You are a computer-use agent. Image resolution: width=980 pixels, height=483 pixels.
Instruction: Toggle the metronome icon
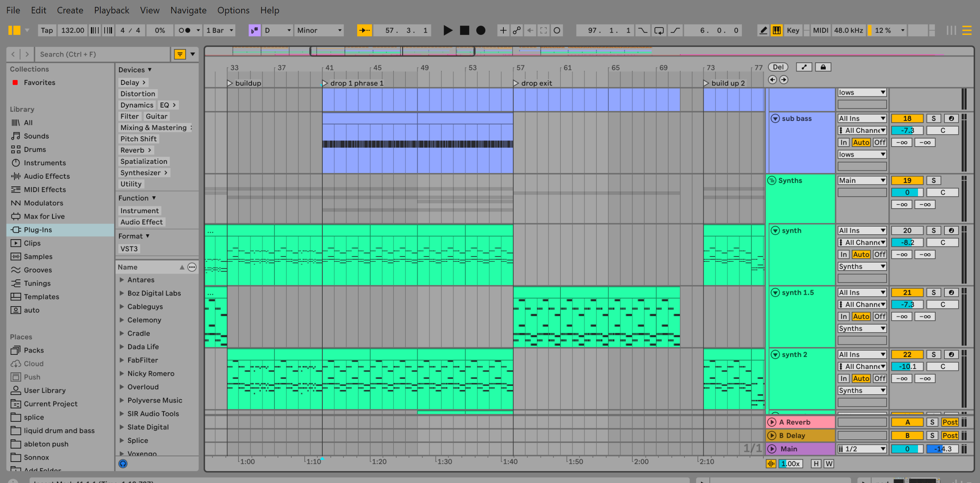(x=185, y=30)
